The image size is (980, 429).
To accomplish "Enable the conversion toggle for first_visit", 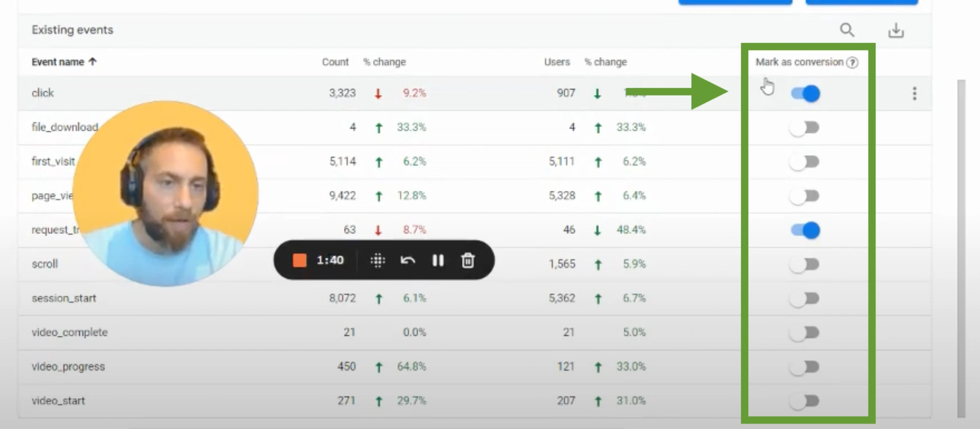I will [x=804, y=162].
